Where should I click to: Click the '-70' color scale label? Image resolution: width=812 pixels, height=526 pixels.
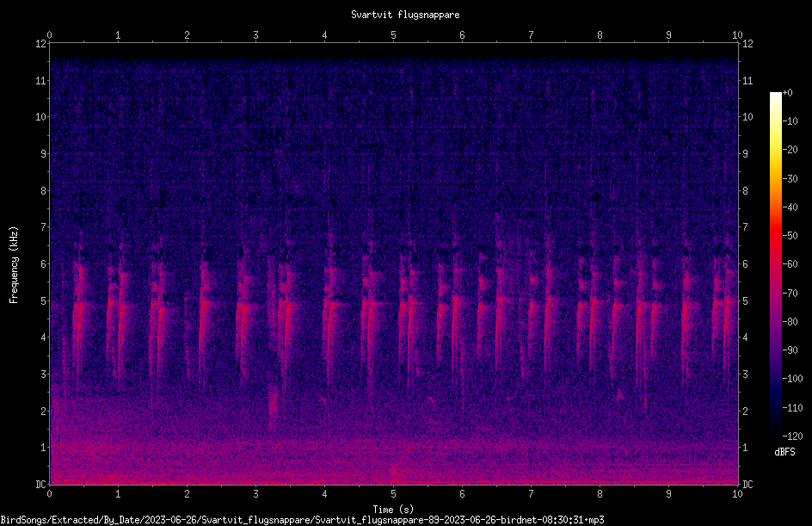point(790,294)
